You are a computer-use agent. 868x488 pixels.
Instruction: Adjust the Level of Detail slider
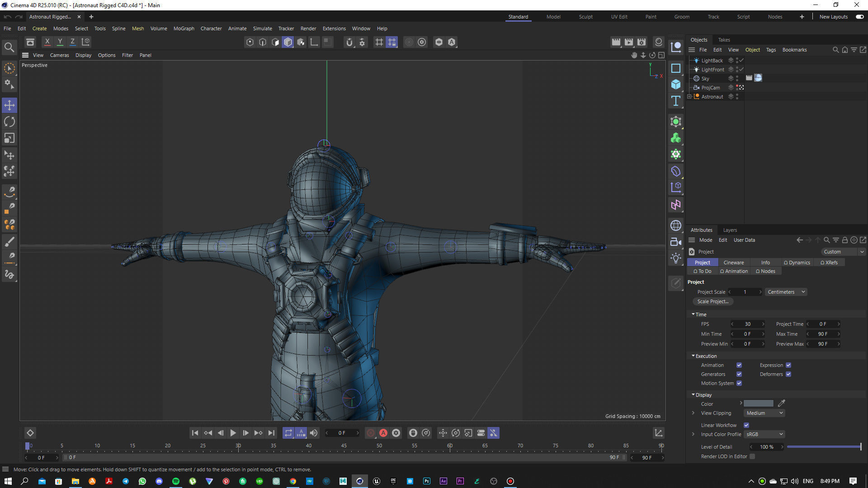tap(824, 447)
